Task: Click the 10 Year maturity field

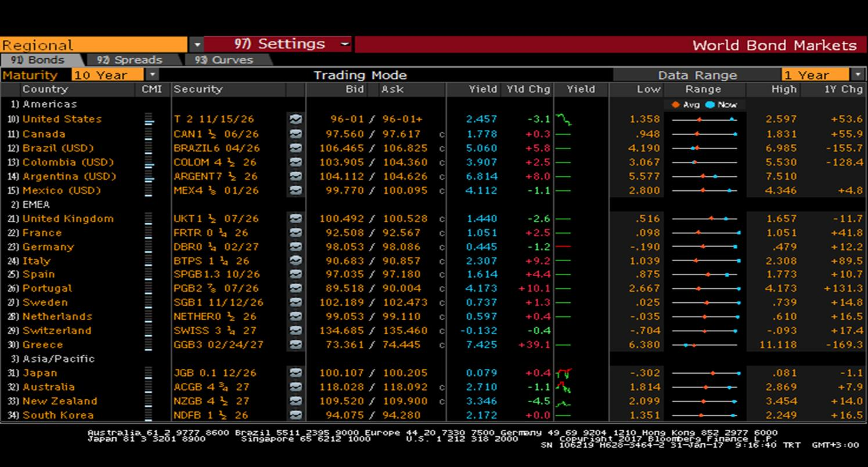Action: [x=107, y=75]
